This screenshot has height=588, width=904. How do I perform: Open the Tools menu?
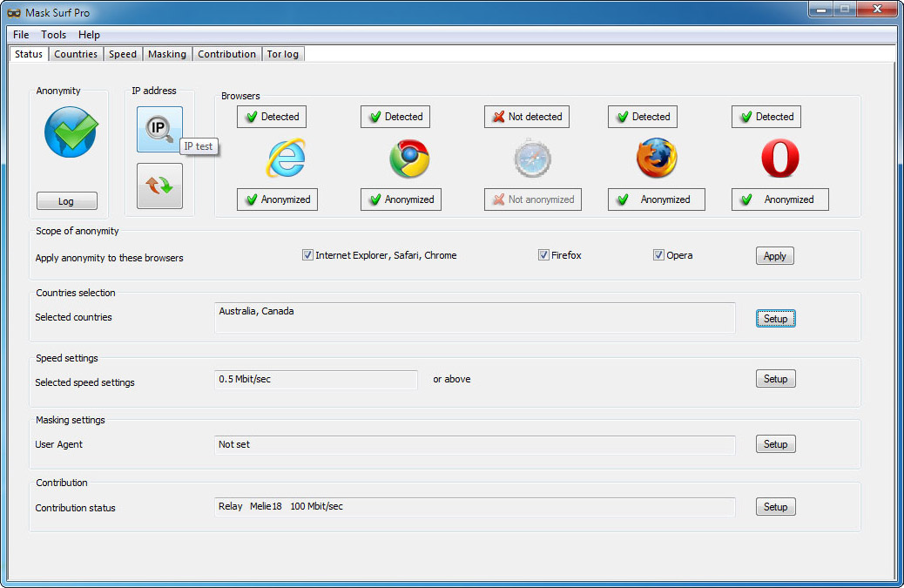tap(53, 35)
